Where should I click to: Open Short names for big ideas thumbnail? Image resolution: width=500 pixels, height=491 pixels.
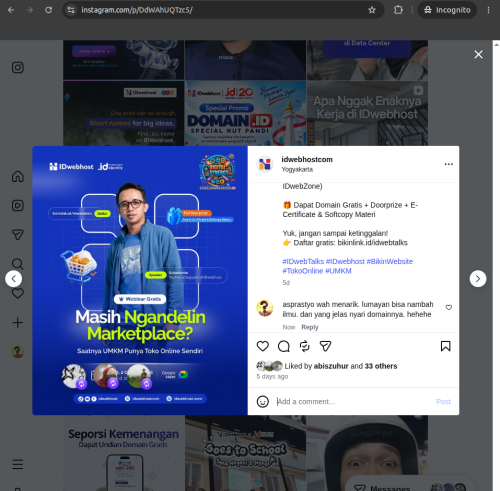pyautogui.click(x=124, y=113)
